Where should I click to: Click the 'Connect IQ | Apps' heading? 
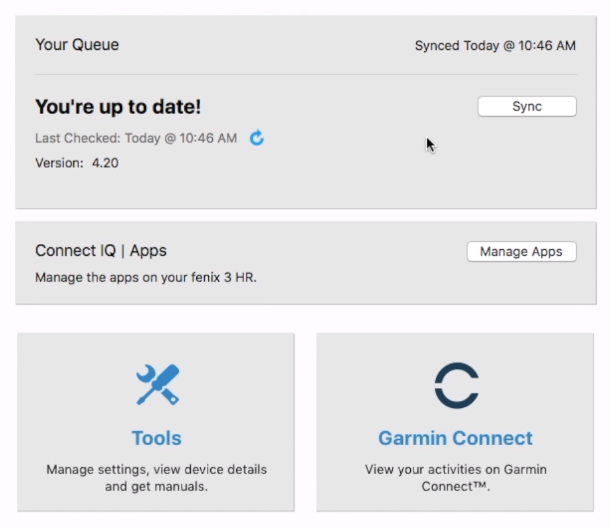click(101, 250)
